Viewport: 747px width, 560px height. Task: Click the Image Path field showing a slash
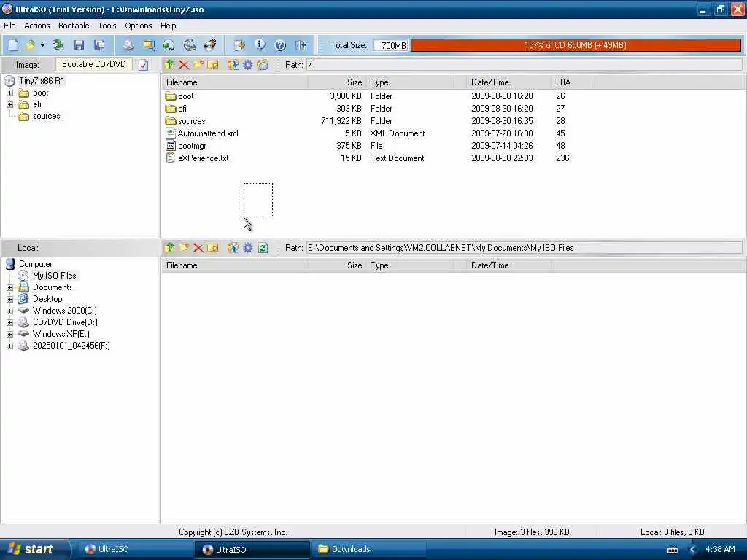click(524, 65)
